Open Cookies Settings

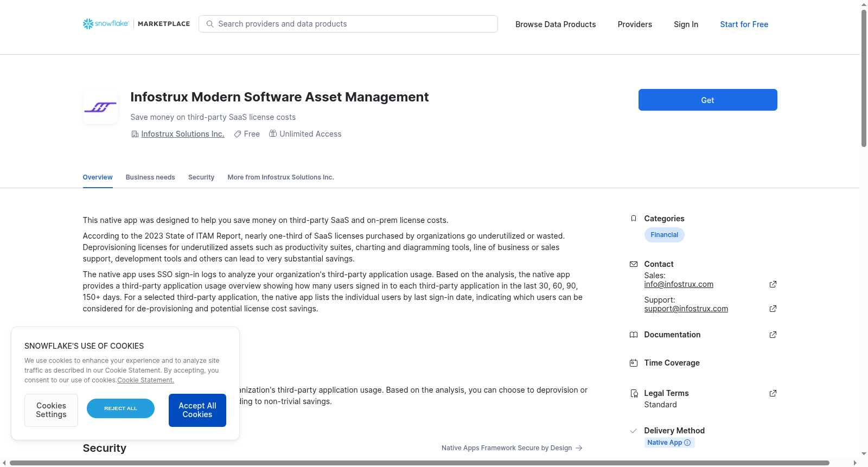51,410
